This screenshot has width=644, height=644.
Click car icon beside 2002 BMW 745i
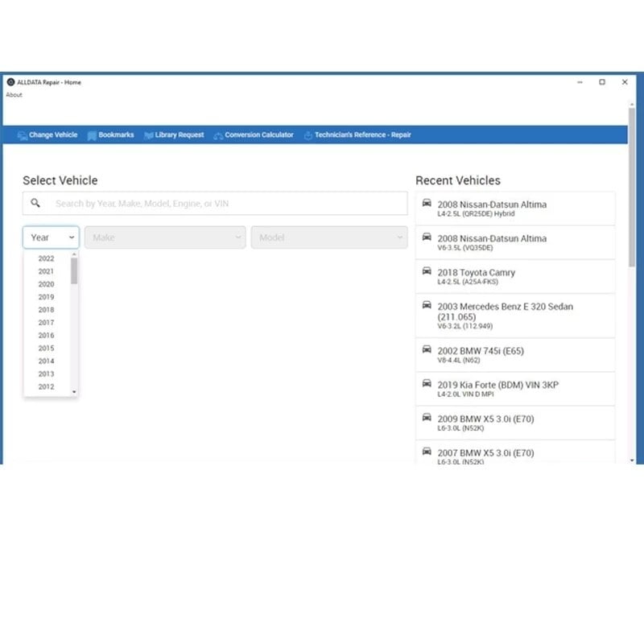click(x=427, y=349)
